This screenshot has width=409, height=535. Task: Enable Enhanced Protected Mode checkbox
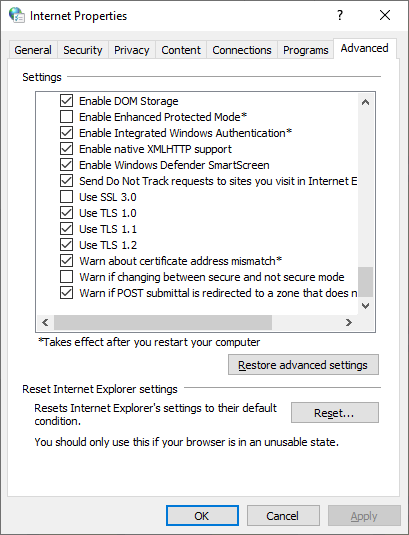pos(66,117)
